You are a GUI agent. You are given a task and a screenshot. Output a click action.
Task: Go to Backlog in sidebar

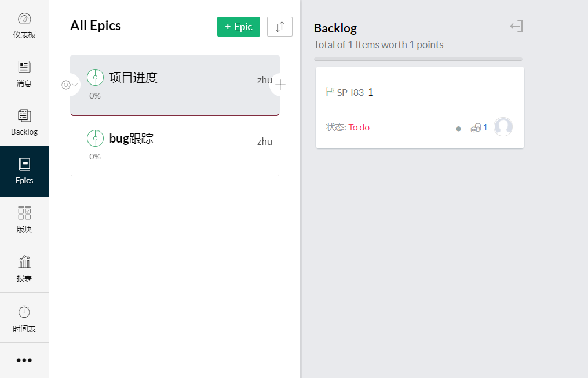tap(24, 116)
